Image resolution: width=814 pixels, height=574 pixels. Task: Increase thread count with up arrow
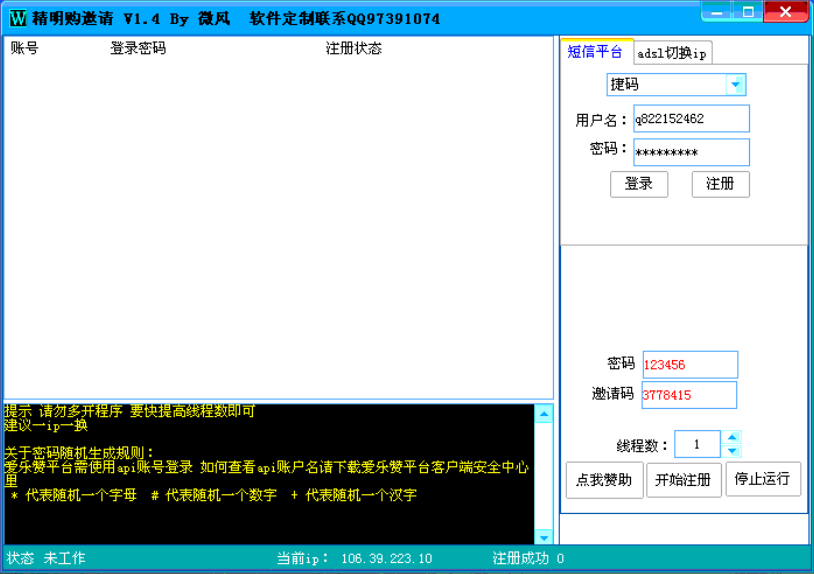pos(732,438)
